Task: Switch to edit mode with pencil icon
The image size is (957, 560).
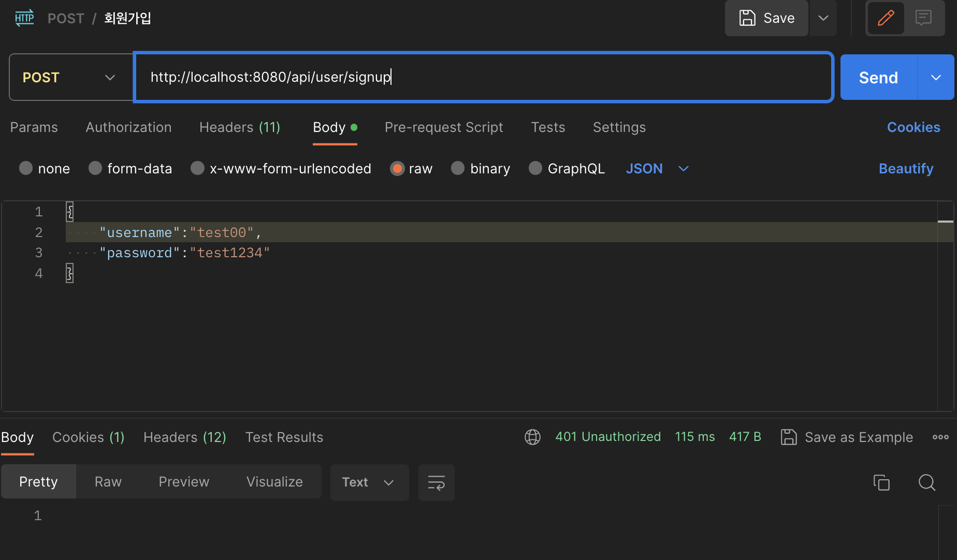Action: point(886,18)
